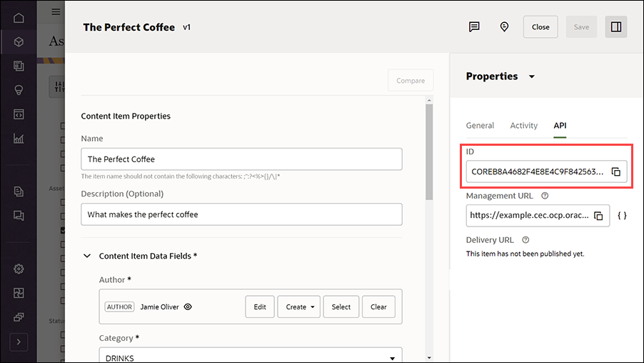Screen dimensions: 644x363
Task: Open the Conversations chat bubbles icon
Action: [19, 215]
